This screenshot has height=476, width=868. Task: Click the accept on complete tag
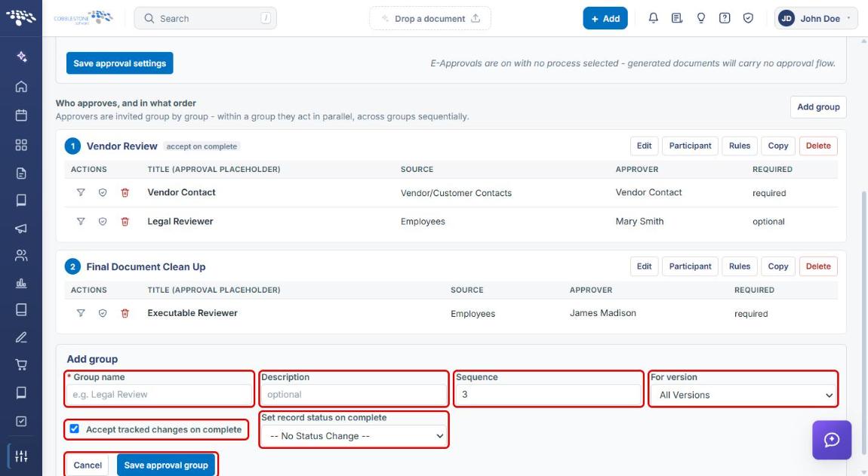click(202, 146)
